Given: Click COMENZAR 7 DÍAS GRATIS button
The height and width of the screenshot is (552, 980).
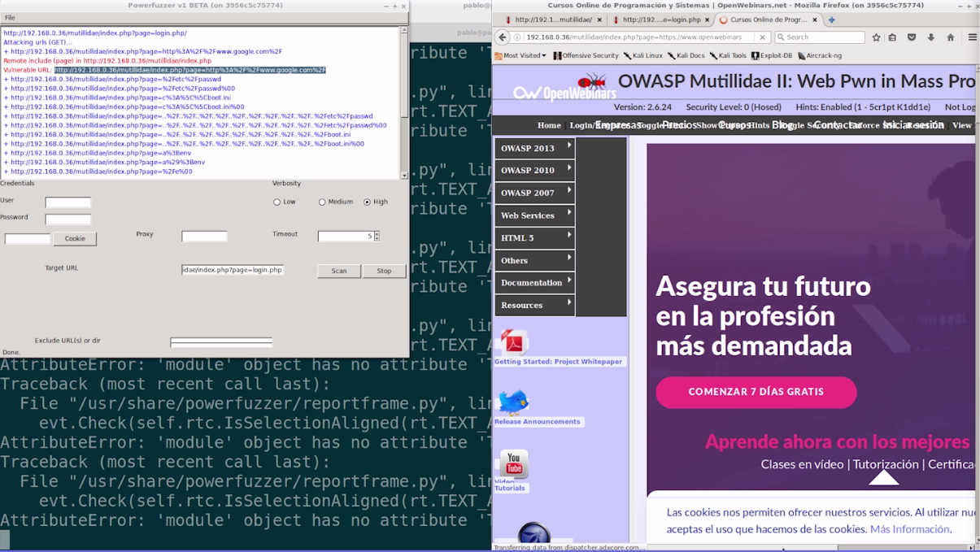Looking at the screenshot, I should (756, 392).
